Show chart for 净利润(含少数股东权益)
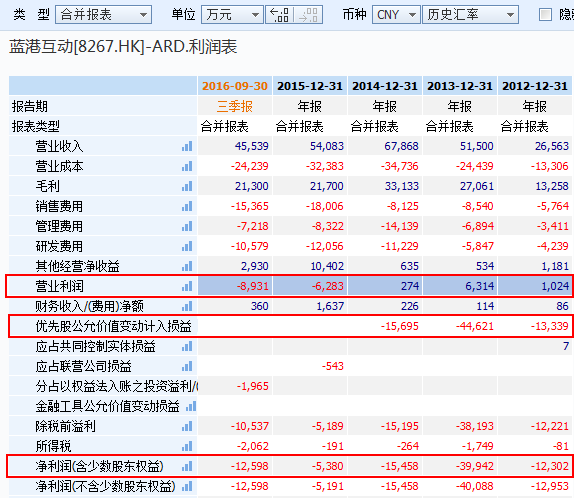Image resolution: width=574 pixels, height=498 pixels. click(x=187, y=467)
